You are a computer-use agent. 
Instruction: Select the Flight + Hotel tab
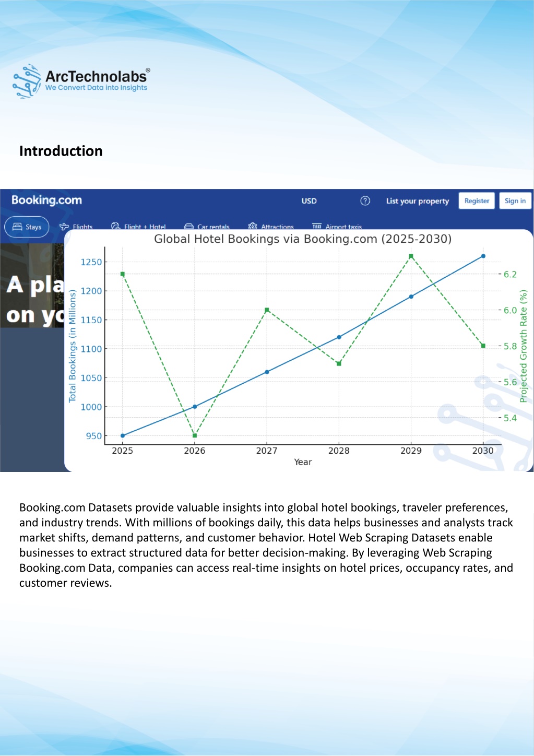pos(138,227)
